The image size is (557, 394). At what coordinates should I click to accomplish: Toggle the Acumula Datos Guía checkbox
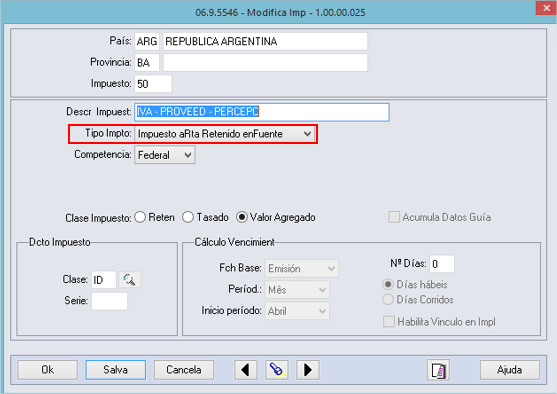394,217
